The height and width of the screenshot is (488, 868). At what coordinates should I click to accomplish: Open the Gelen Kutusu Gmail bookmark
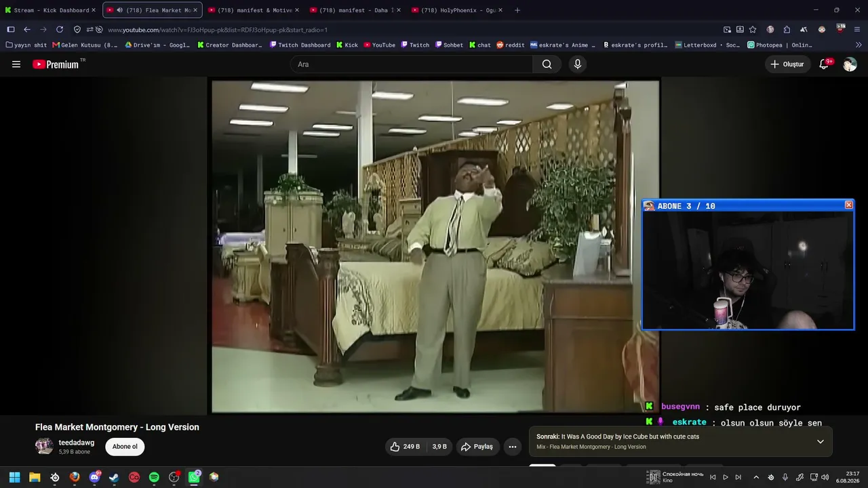point(85,45)
